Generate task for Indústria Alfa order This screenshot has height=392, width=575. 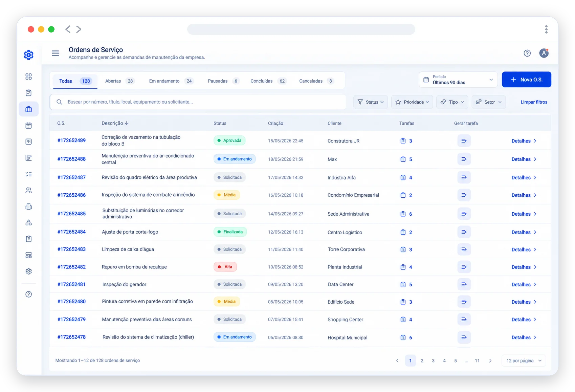pyautogui.click(x=464, y=177)
